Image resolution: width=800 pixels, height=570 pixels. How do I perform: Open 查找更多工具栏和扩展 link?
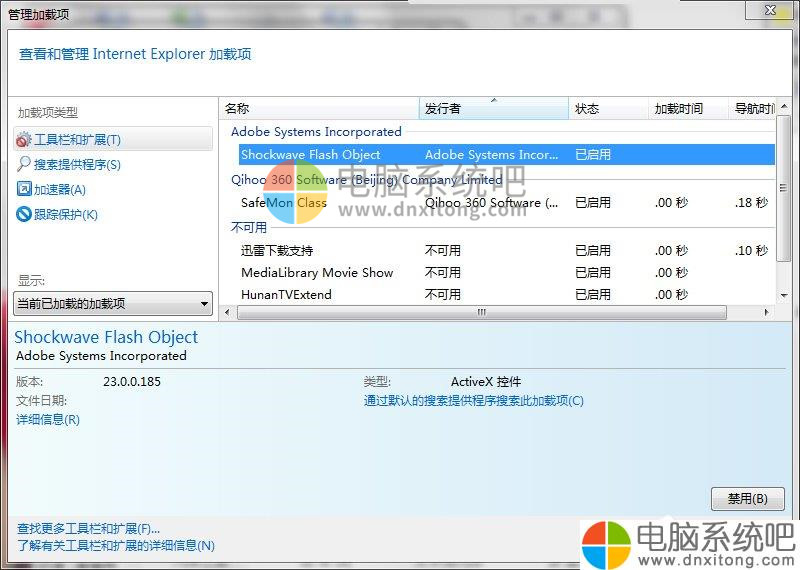tap(88, 528)
